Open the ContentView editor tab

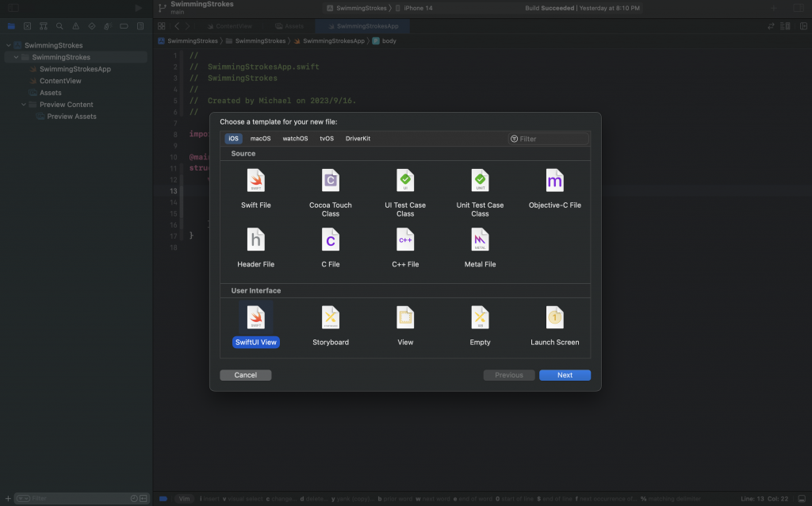coord(230,26)
